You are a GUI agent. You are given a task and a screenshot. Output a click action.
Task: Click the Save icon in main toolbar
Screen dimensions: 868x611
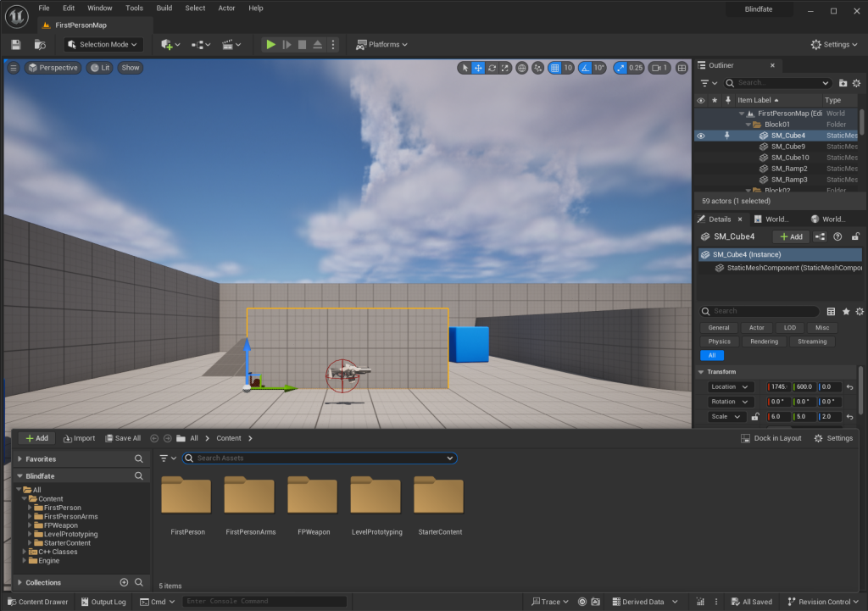pyautogui.click(x=15, y=44)
